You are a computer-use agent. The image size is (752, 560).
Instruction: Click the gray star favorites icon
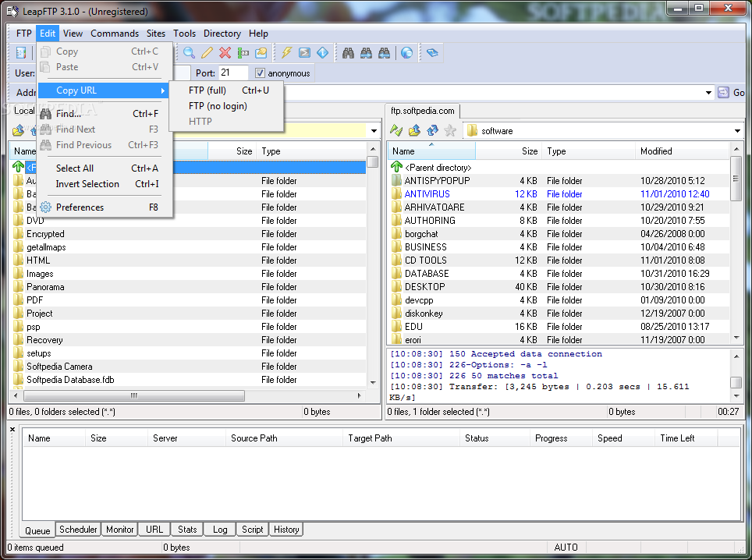(450, 130)
